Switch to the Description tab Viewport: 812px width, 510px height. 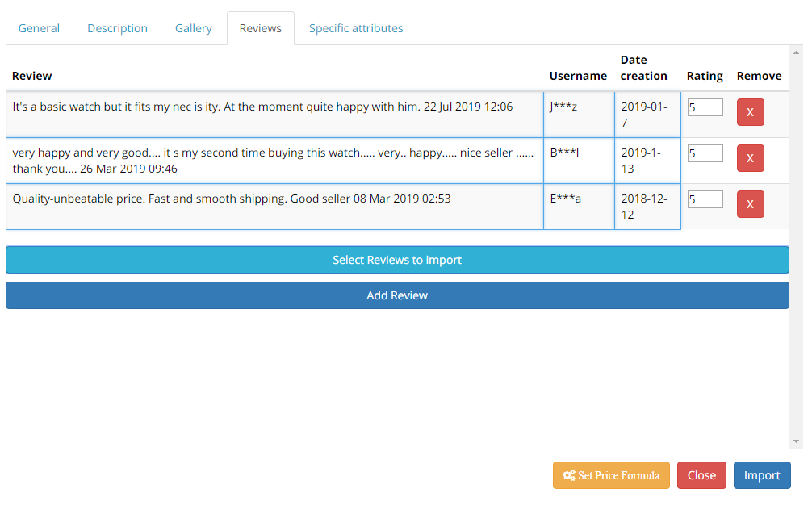tap(117, 28)
